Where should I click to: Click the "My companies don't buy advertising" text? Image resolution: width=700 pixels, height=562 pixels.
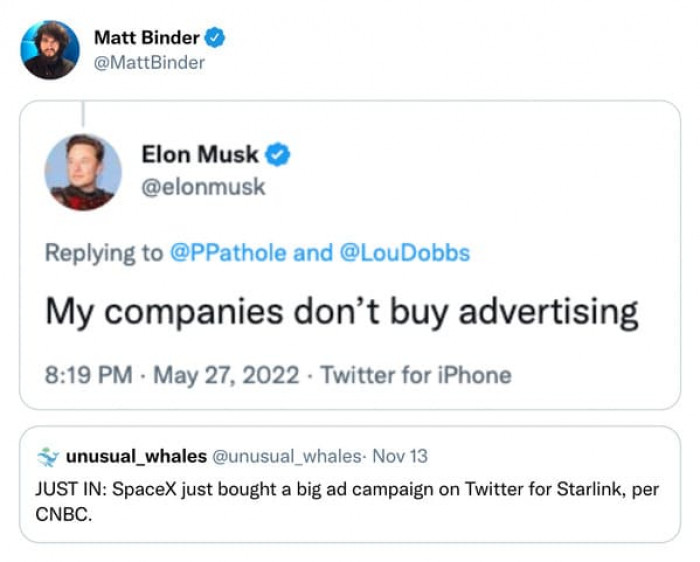point(341,311)
